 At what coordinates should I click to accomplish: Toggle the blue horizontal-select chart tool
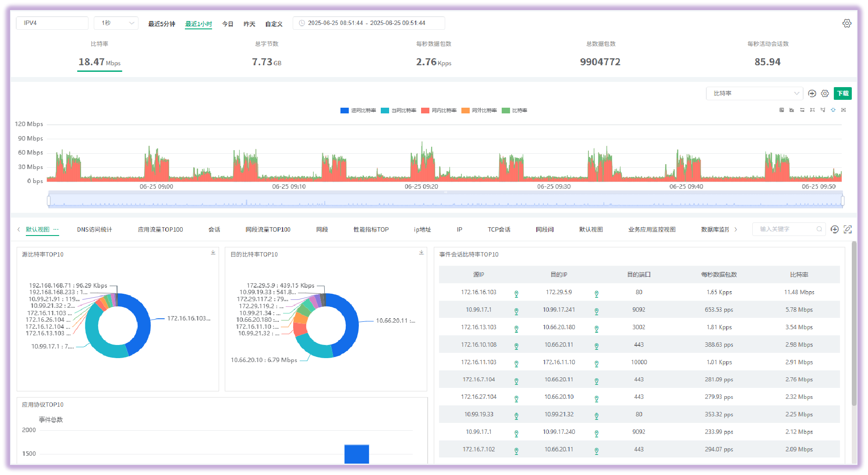833,110
